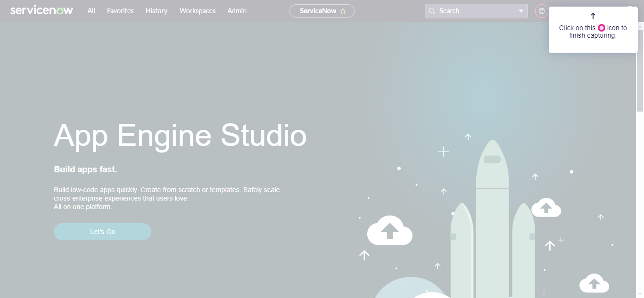The width and height of the screenshot is (644, 298).
Task: Open the Favorites menu
Action: coord(120,11)
